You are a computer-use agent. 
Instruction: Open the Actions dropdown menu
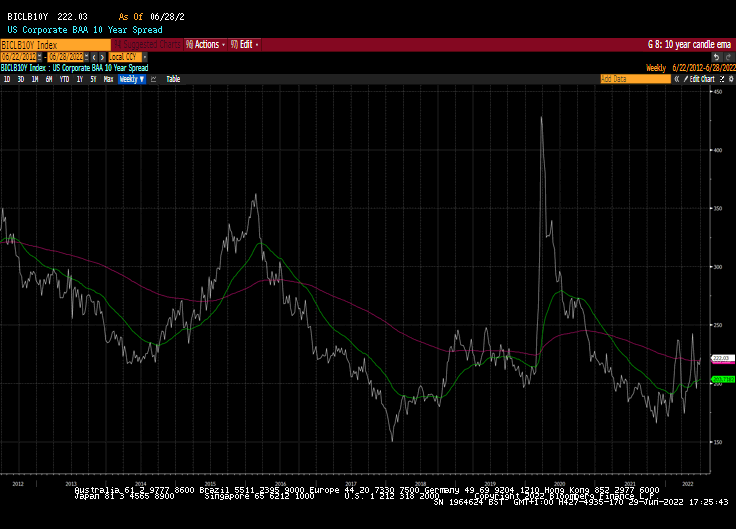205,45
